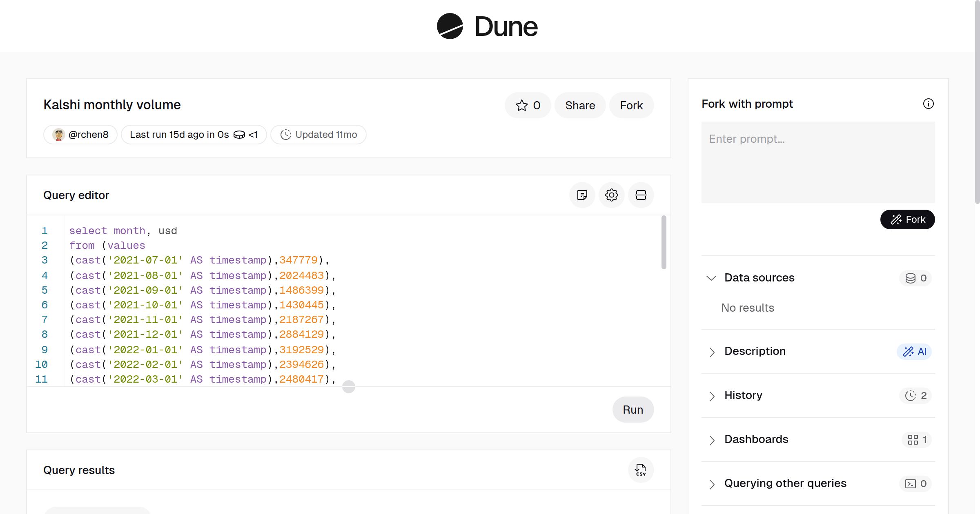This screenshot has width=980, height=514.
Task: Open the query notes icon in editor
Action: (x=582, y=195)
